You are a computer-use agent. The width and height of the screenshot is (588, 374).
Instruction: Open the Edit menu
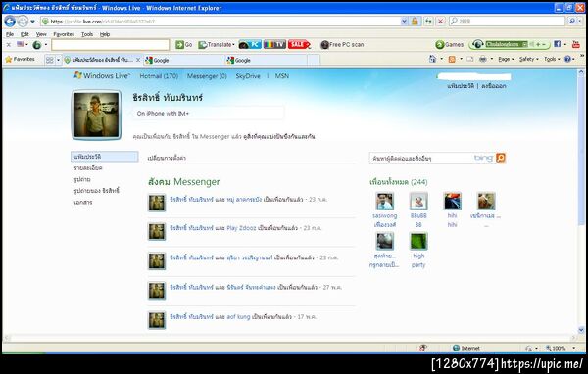click(x=24, y=34)
